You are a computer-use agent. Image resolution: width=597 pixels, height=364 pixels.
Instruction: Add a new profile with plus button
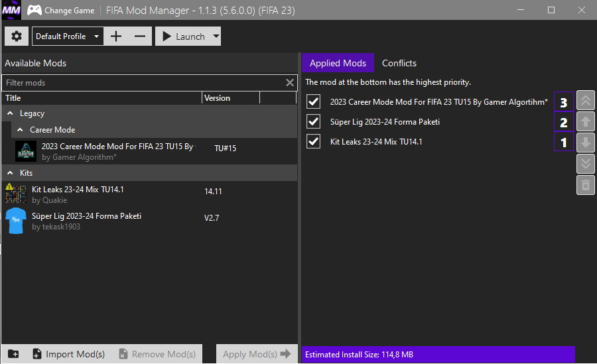point(115,36)
